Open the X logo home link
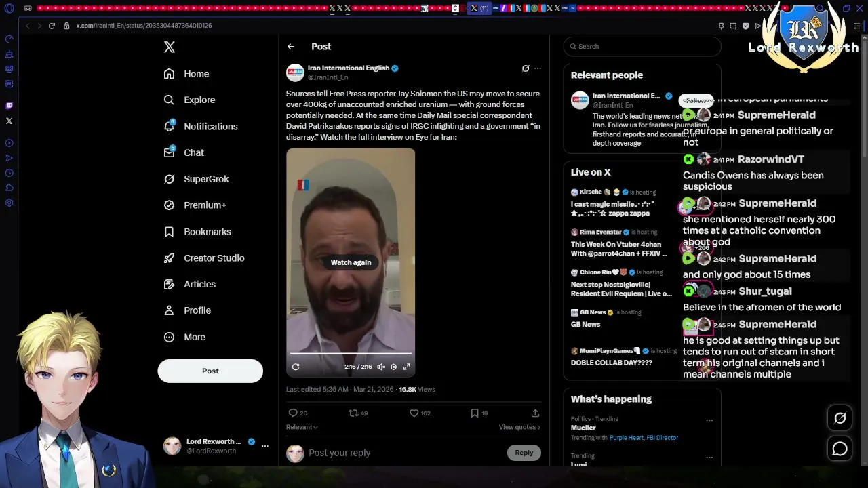The width and height of the screenshot is (868, 488). click(170, 47)
